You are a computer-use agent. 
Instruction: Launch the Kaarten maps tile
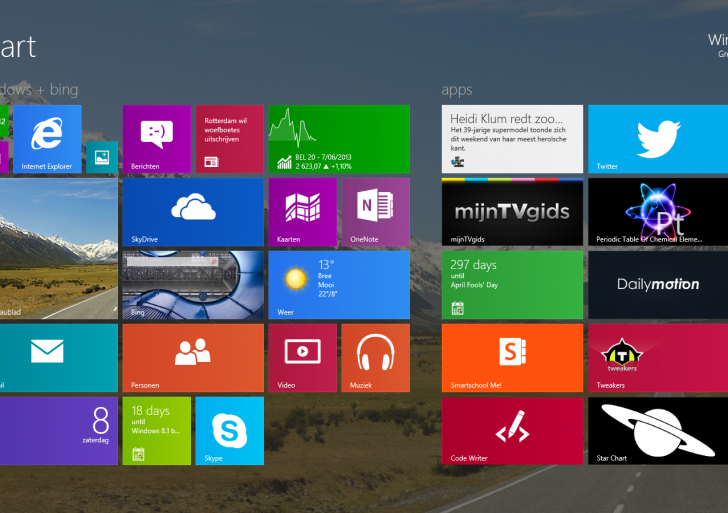click(302, 212)
